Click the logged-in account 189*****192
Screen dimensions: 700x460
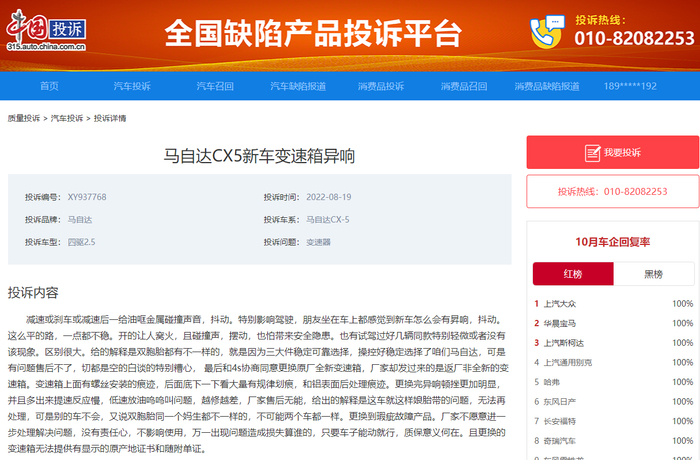[630, 86]
